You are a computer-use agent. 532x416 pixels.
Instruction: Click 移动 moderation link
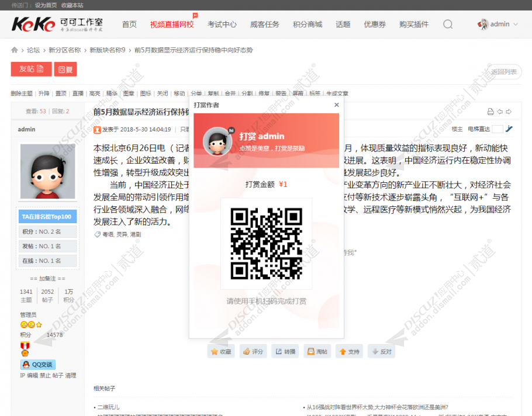tap(179, 93)
